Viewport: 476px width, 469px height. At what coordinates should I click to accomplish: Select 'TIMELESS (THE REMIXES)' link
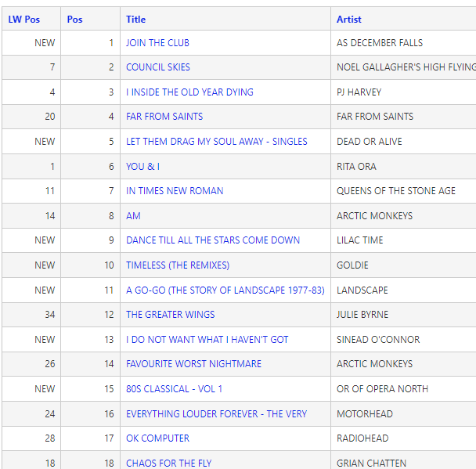(x=178, y=265)
